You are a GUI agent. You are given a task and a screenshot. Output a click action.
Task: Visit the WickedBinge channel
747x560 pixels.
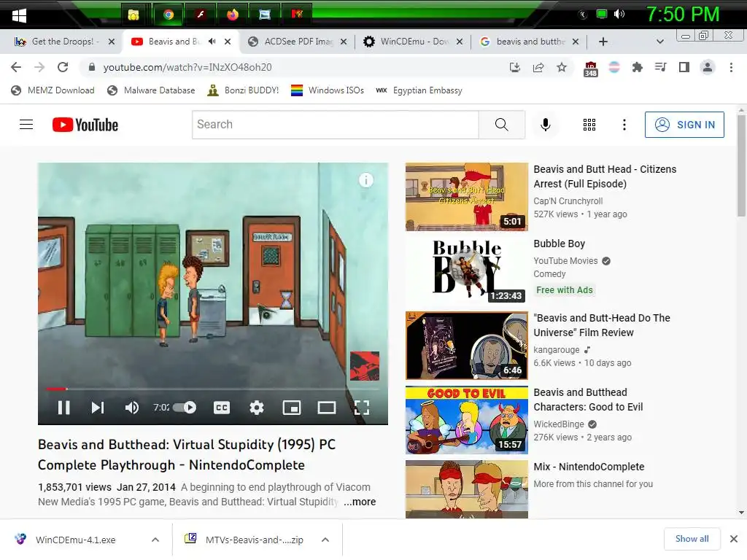pyautogui.click(x=559, y=424)
